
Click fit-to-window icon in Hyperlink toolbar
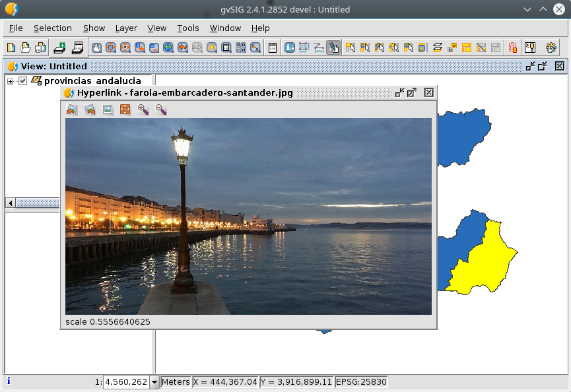click(x=125, y=110)
